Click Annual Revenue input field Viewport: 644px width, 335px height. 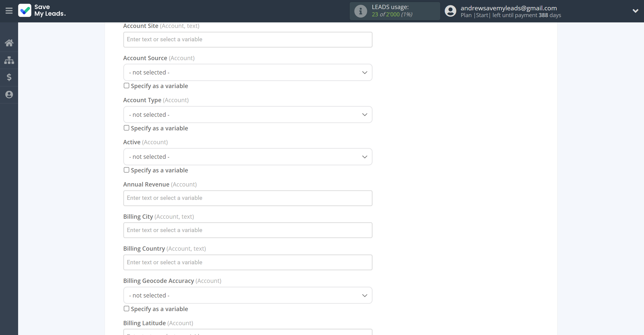[x=248, y=197]
